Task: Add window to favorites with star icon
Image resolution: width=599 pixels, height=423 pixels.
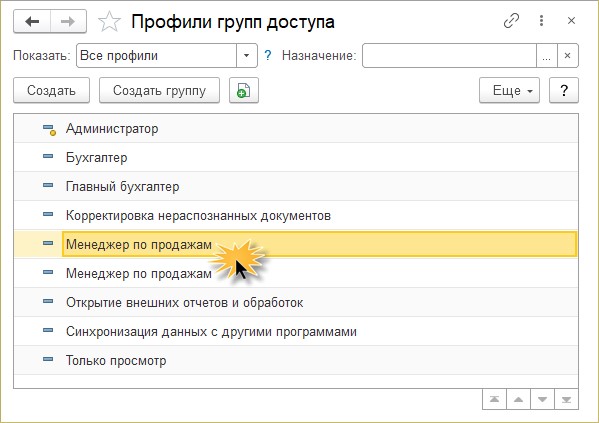Action: tap(109, 21)
